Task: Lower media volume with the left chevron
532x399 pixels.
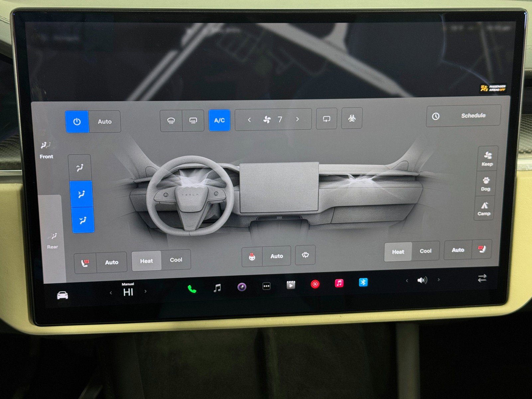Action: (x=407, y=281)
